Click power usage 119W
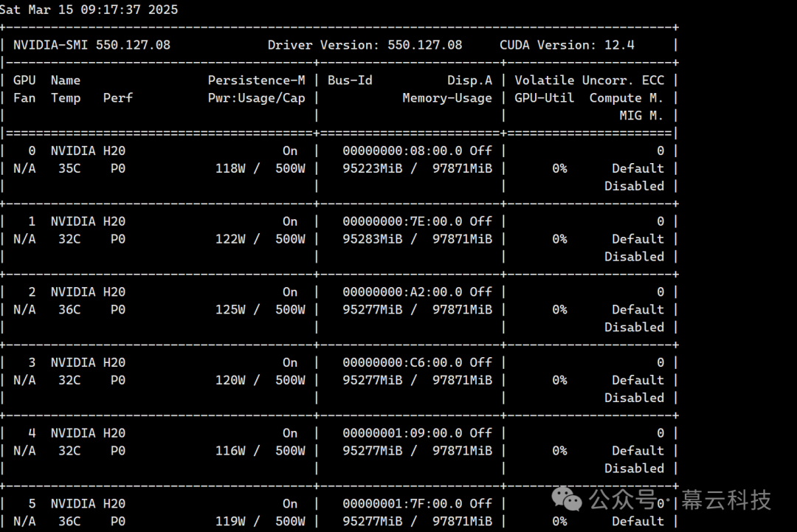Viewport: 797px width, 532px height. 230,522
